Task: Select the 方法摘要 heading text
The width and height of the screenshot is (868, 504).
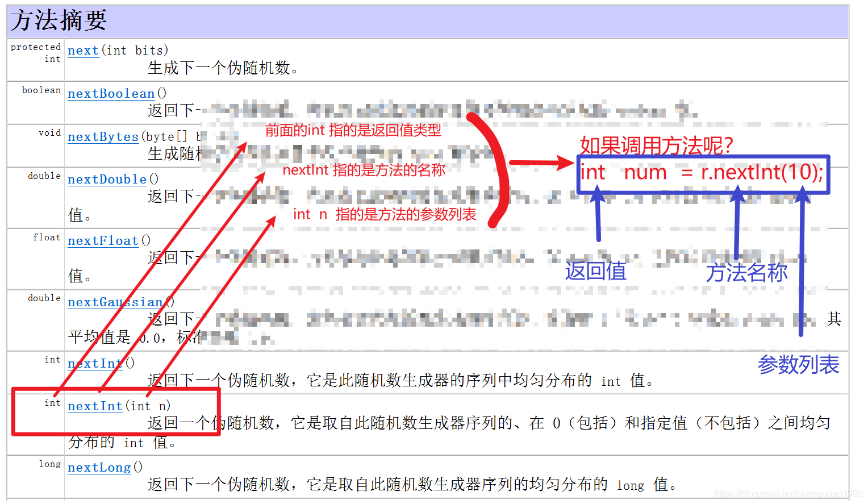Action: pyautogui.click(x=59, y=21)
